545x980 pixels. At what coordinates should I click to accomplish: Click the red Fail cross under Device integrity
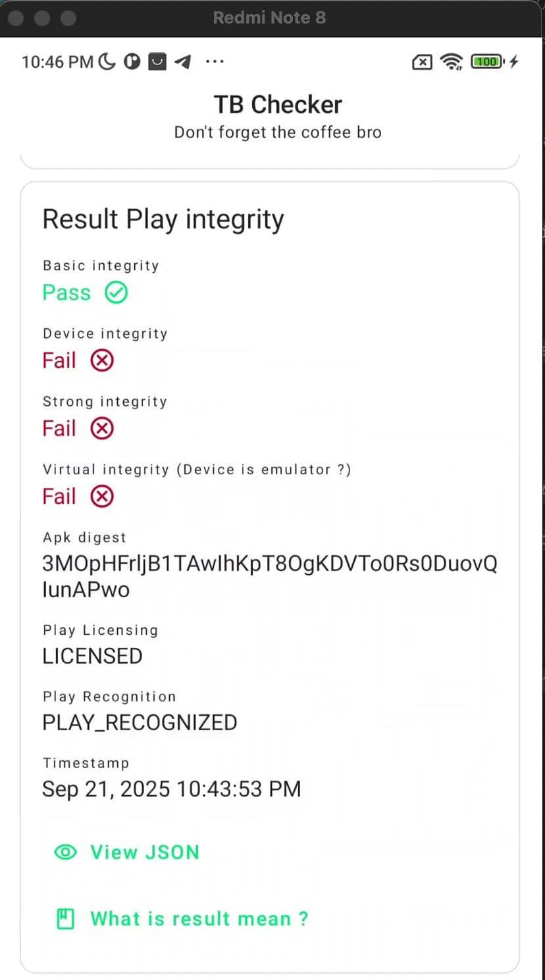(x=101, y=360)
